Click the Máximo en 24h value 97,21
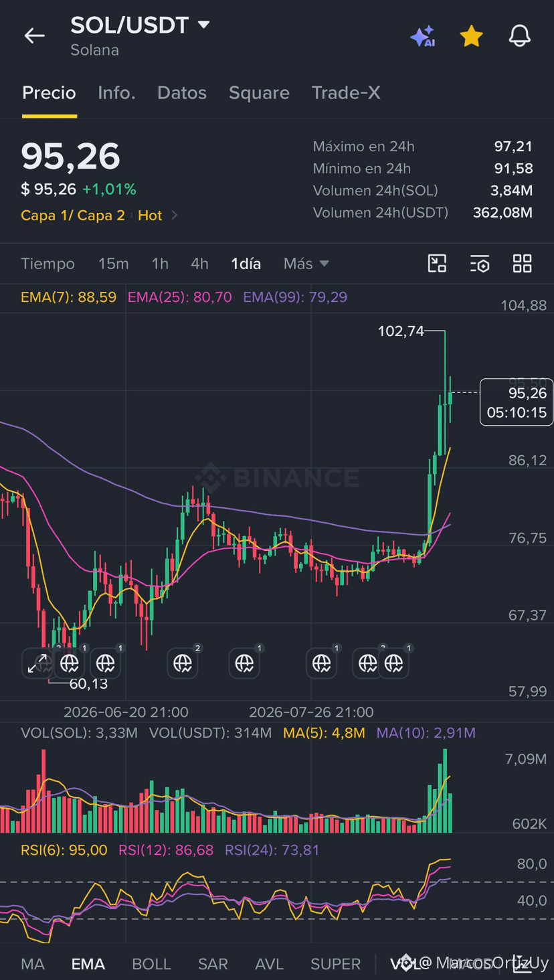This screenshot has width=554, height=980. (513, 147)
